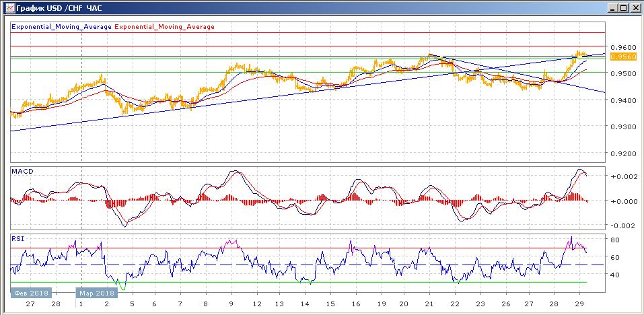The height and width of the screenshot is (315, 644).
Task: Click the 0.9400 price axis label
Action: point(623,100)
